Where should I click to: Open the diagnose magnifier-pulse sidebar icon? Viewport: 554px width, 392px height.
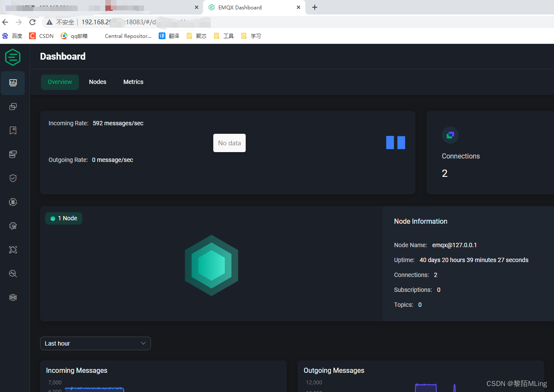point(13,274)
